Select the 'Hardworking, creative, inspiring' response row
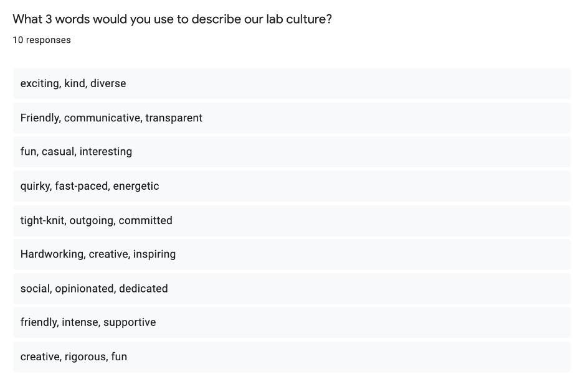The height and width of the screenshot is (392, 583). tap(291, 254)
